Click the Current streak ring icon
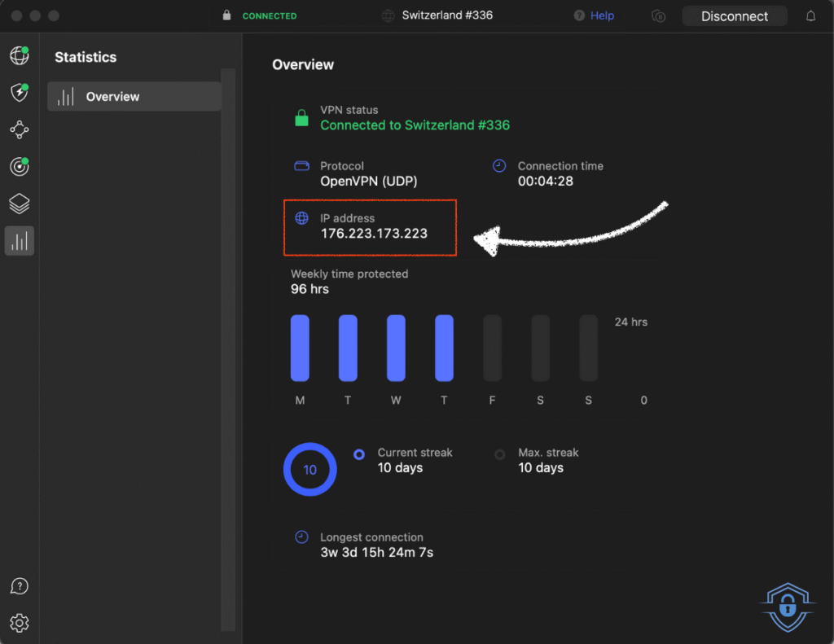Screen dimensions: 834x644 359,454
